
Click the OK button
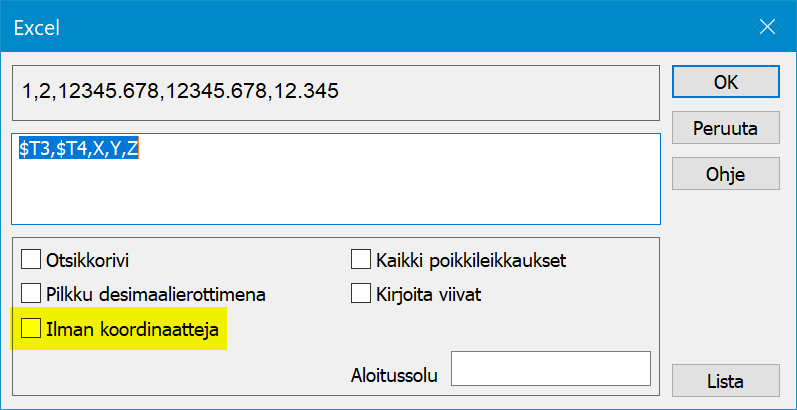[x=726, y=84]
